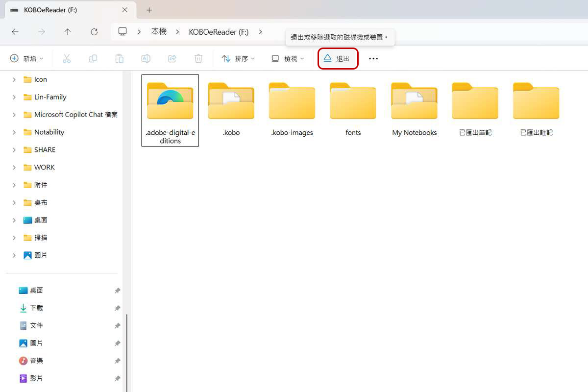
Task: Click 本機 in the address breadcrumb
Action: click(159, 32)
